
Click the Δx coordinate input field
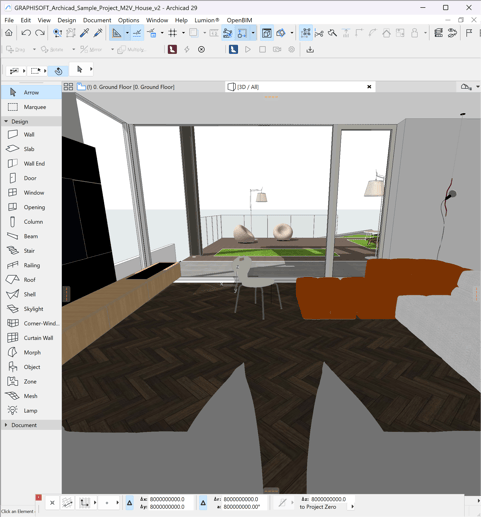point(171,499)
